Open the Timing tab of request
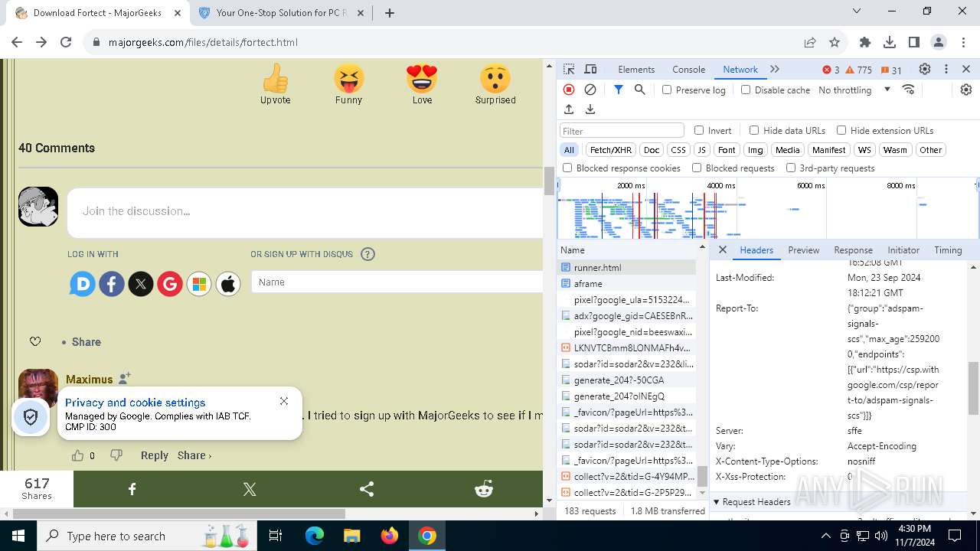Image resolution: width=980 pixels, height=551 pixels. [948, 249]
